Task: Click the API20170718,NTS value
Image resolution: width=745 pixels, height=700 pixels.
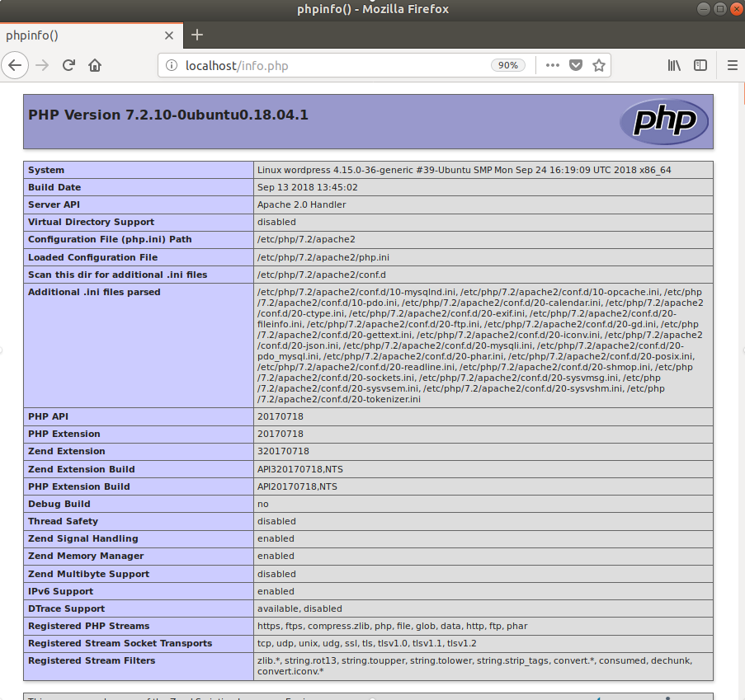Action: click(x=298, y=486)
